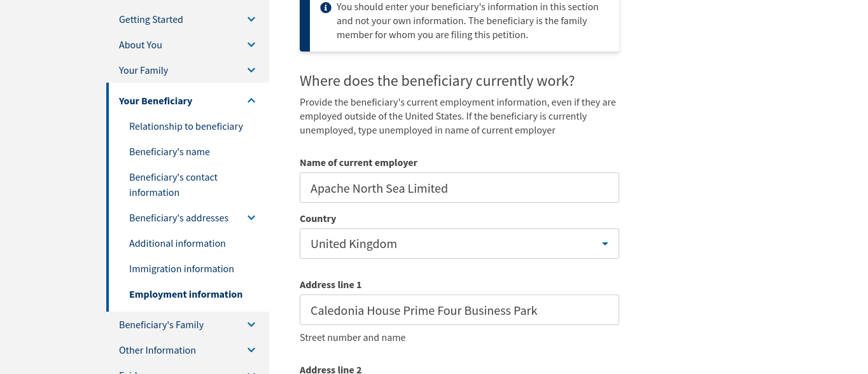Expand the Your Family chevron
This screenshot has width=868, height=374.
tap(251, 71)
